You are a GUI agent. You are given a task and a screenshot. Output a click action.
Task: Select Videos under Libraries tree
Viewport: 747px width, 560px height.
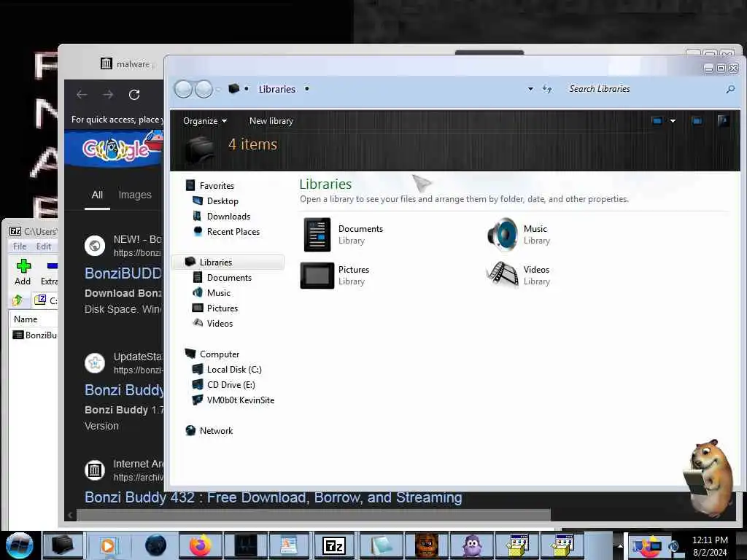pyautogui.click(x=220, y=323)
